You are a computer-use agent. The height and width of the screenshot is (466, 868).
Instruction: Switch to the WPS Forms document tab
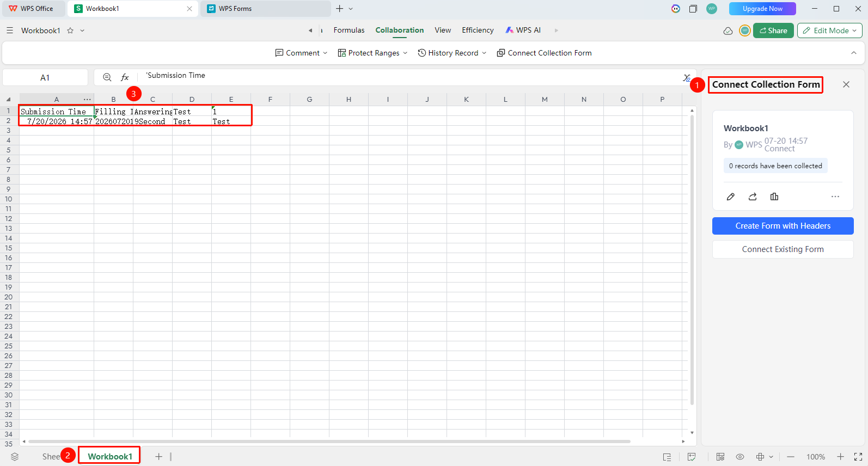click(x=266, y=9)
